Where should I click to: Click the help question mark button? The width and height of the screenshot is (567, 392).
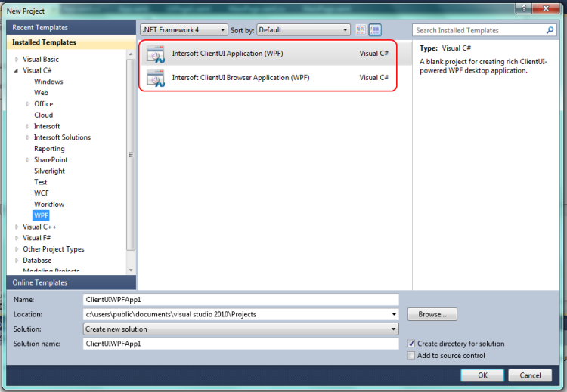[x=524, y=8]
